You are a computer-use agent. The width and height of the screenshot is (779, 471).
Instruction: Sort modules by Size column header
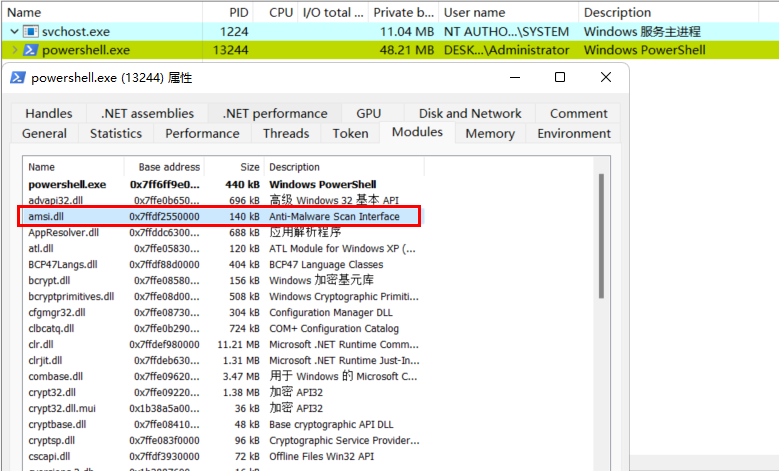point(234,167)
